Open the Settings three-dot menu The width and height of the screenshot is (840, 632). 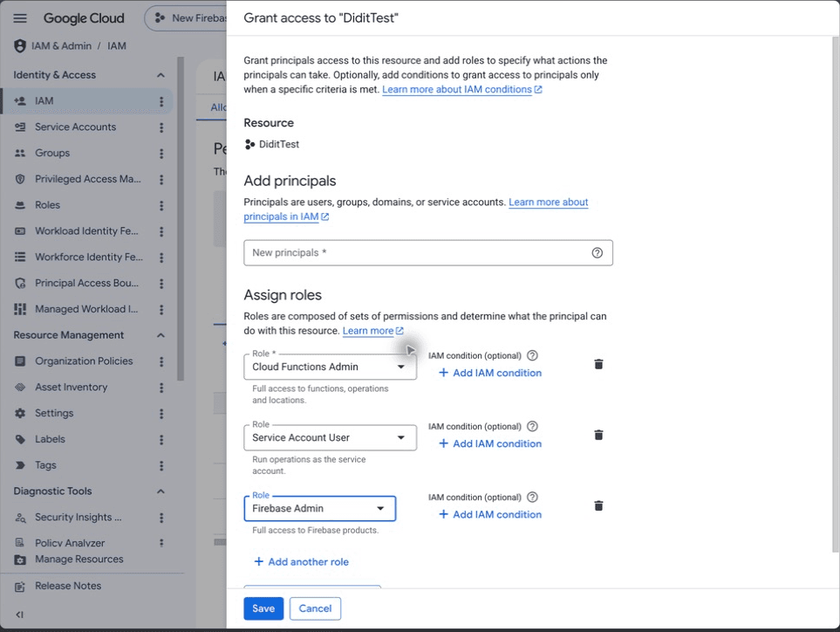(x=161, y=413)
